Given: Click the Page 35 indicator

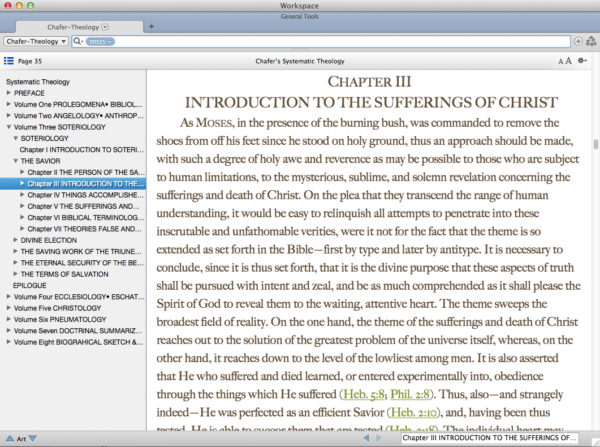Looking at the screenshot, I should pos(30,61).
